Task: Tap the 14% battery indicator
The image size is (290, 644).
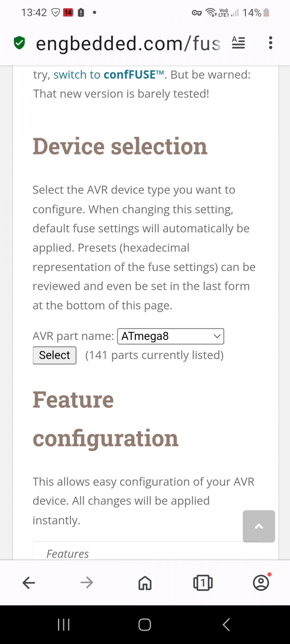Action: [256, 13]
